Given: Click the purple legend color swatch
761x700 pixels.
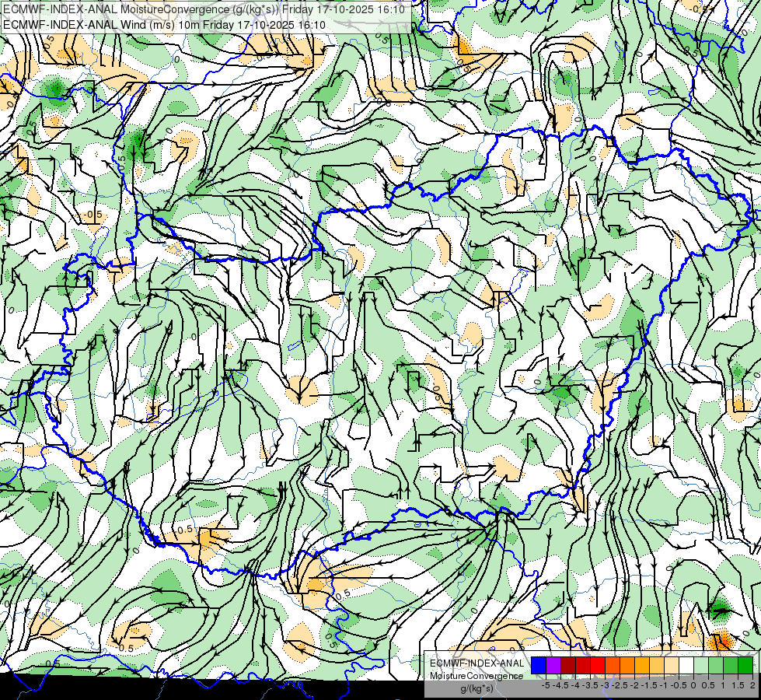Looking at the screenshot, I should pyautogui.click(x=553, y=665).
